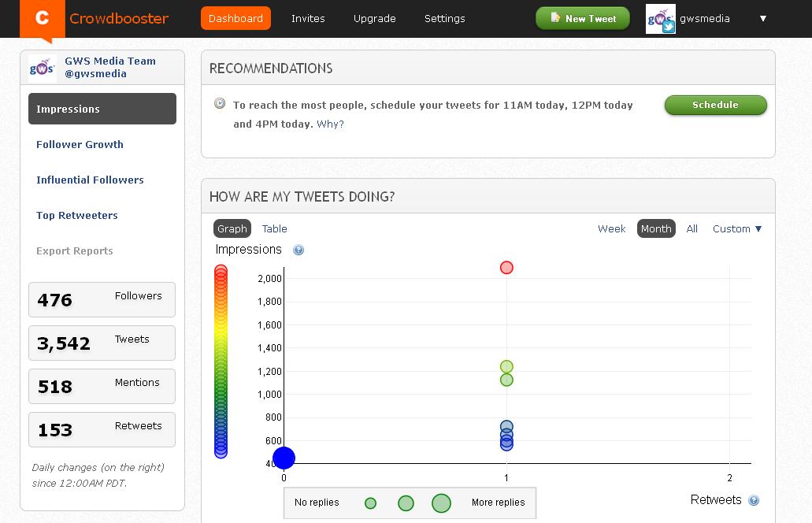Viewport: 812px width, 523px height.
Task: Click the GWS Media Team profile picture
Action: coord(42,68)
